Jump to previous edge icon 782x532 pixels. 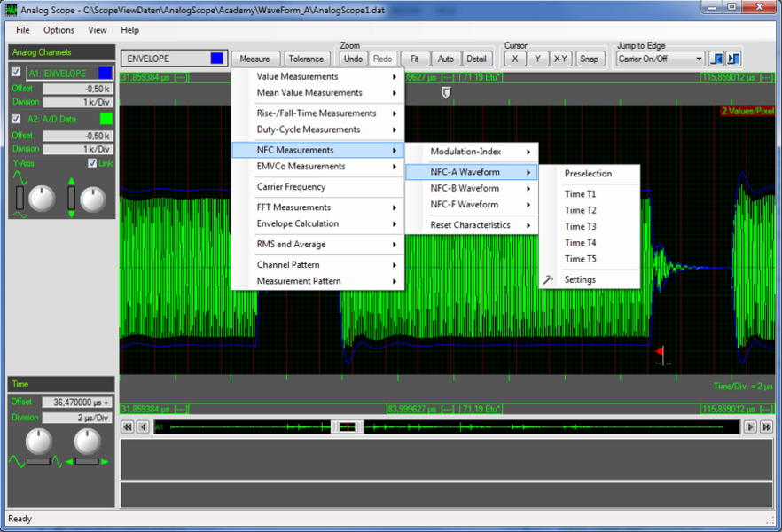(x=716, y=59)
